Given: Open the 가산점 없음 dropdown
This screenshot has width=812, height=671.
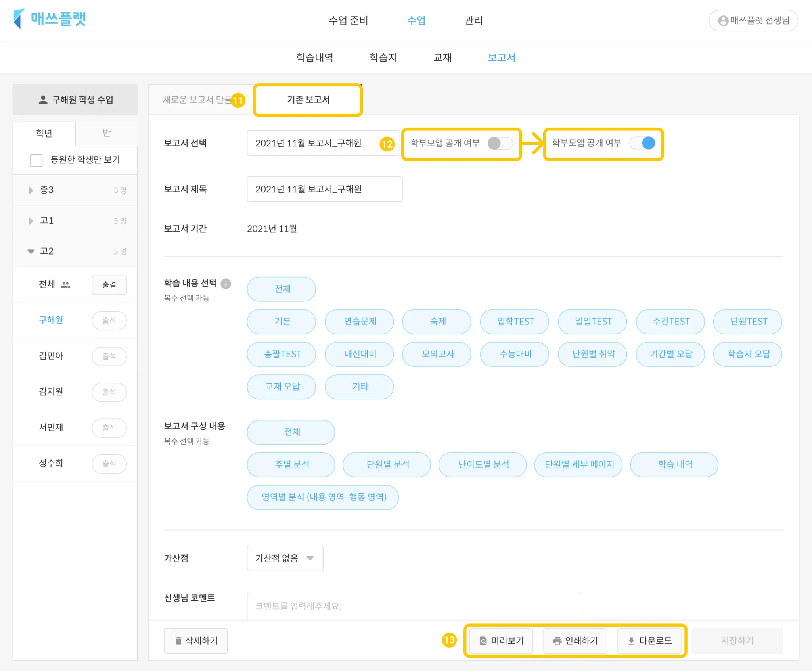Looking at the screenshot, I should 285,558.
